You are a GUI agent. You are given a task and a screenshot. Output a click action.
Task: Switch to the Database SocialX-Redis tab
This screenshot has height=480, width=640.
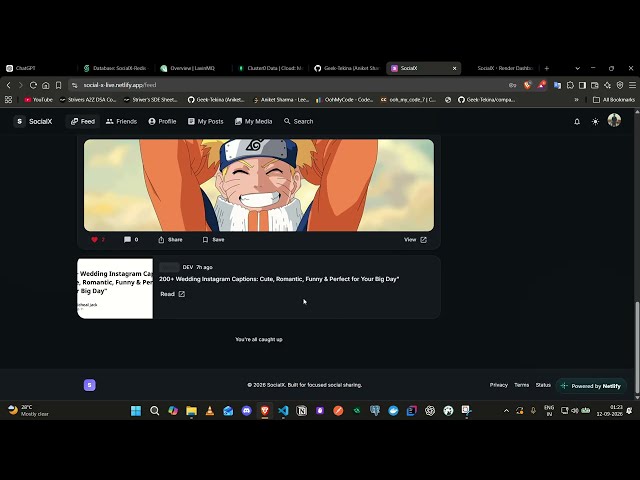point(116,68)
